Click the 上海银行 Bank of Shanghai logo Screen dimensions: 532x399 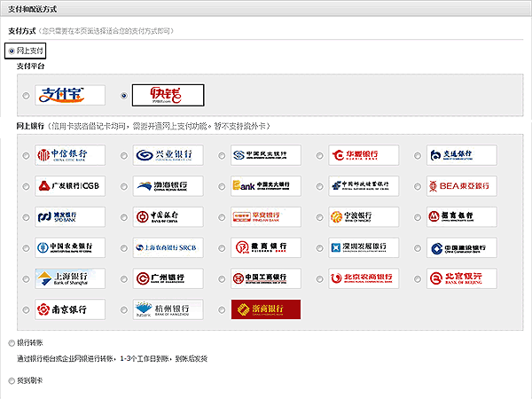pos(70,278)
